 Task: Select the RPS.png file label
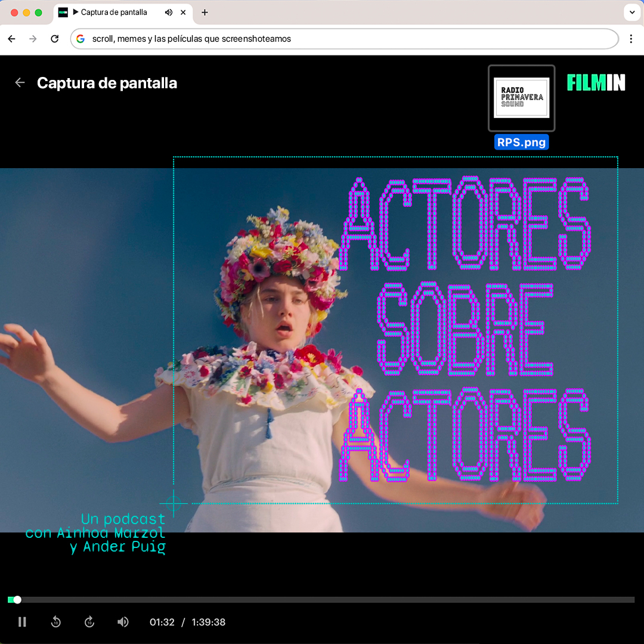tap(521, 142)
